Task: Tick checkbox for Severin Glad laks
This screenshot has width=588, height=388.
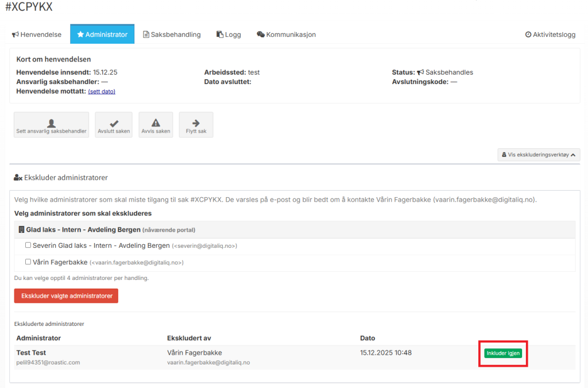Action: pyautogui.click(x=28, y=245)
